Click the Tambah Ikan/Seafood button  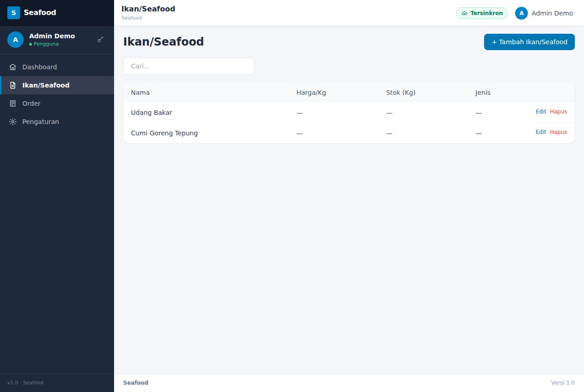(529, 42)
